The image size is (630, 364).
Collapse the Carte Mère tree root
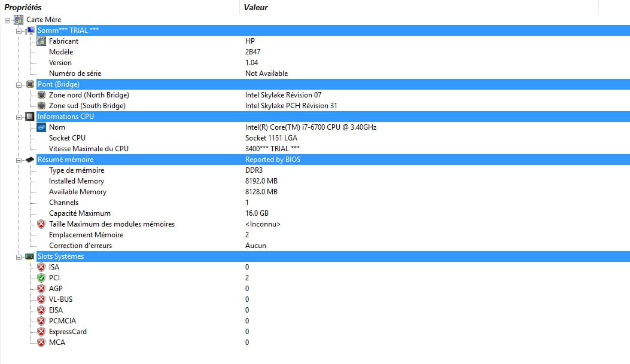[x=7, y=20]
